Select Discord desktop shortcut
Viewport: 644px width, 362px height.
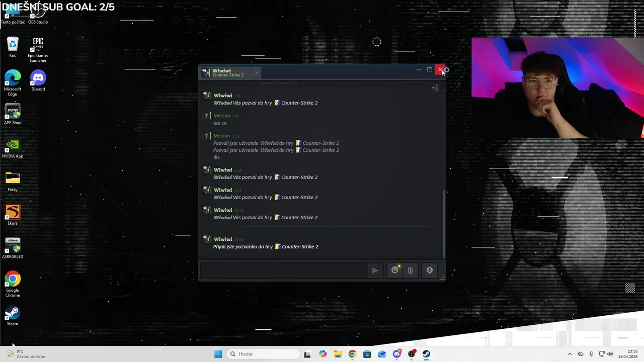(x=38, y=81)
